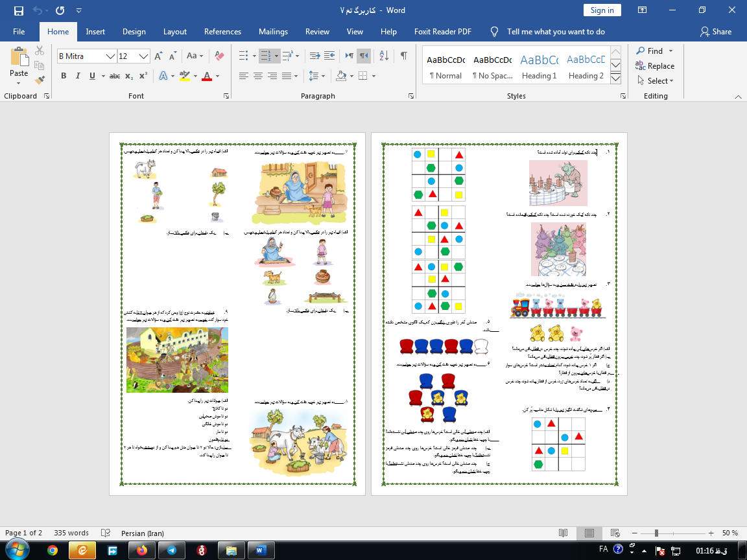The height and width of the screenshot is (560, 747).
Task: Open Firefox from the taskbar
Action: (142, 550)
